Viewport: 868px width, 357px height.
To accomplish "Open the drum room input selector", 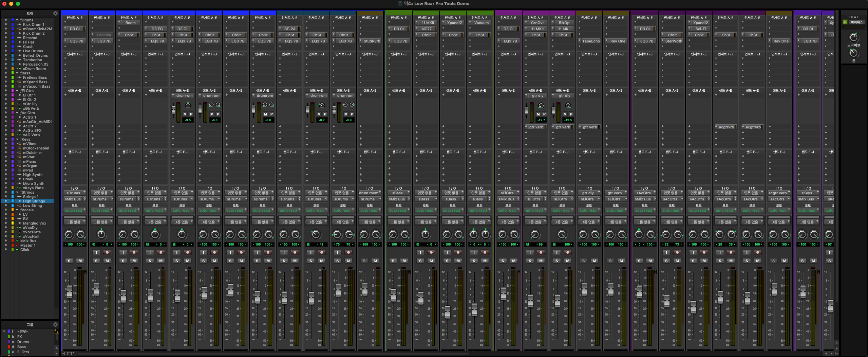I will click(x=370, y=193).
